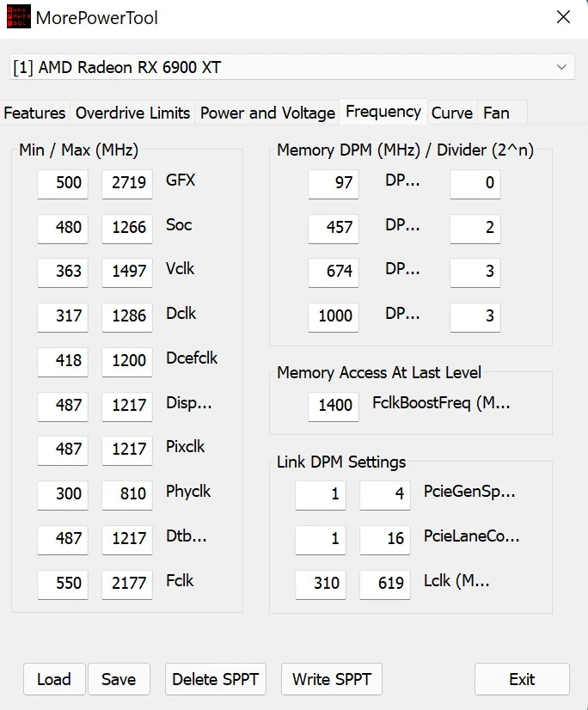Close the MorePowerTool window
Screen dimensions: 588x710
tap(563, 17)
